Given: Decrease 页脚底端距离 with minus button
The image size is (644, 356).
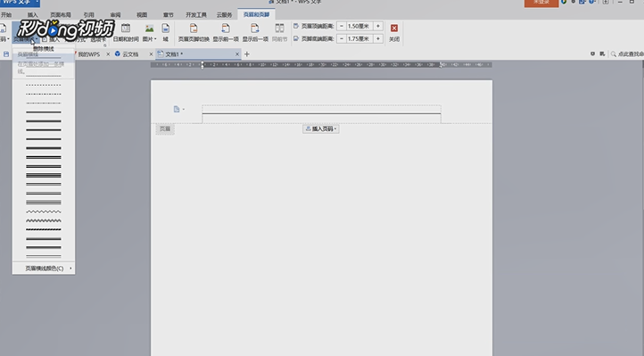Looking at the screenshot, I should [x=342, y=38].
